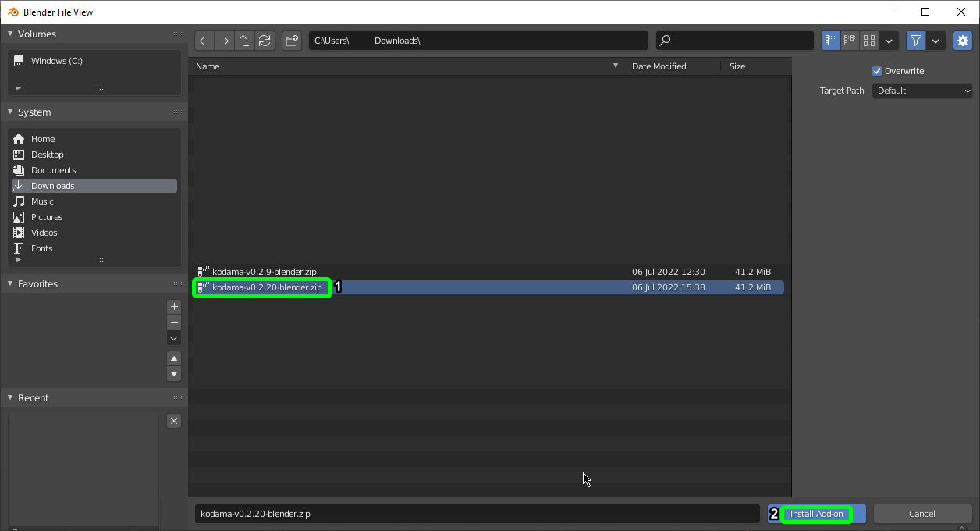
Task: Sort files by Name column
Action: pyautogui.click(x=407, y=66)
